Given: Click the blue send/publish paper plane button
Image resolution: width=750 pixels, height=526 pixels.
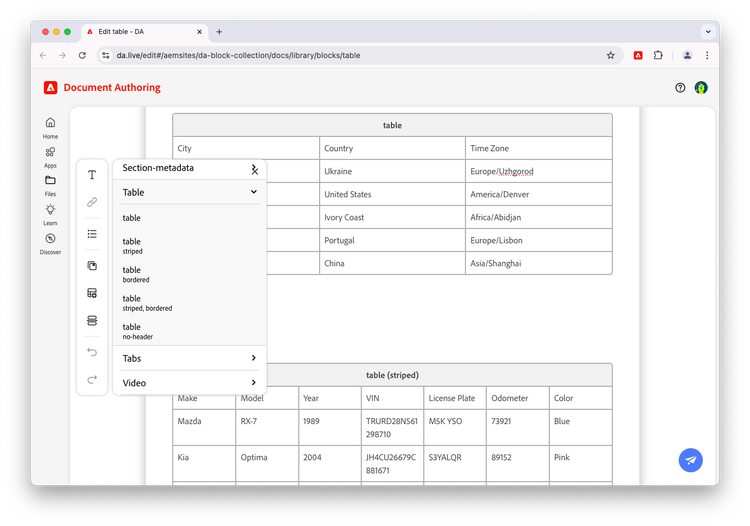Looking at the screenshot, I should 691,460.
